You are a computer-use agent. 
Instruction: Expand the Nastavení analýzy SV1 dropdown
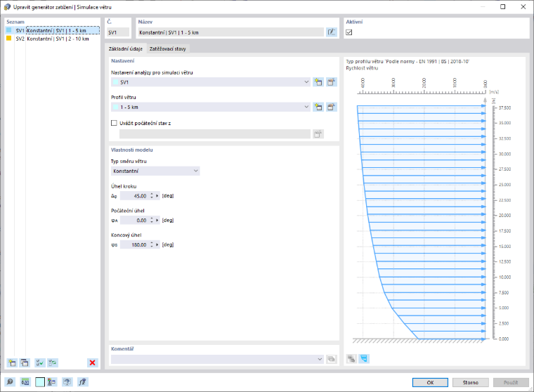[x=306, y=82]
